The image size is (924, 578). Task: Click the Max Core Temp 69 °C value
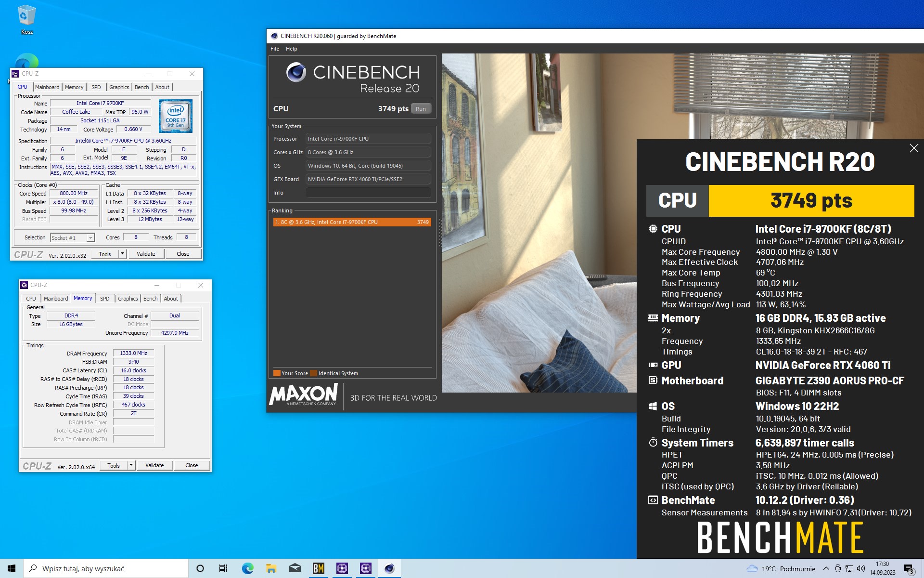coord(765,273)
